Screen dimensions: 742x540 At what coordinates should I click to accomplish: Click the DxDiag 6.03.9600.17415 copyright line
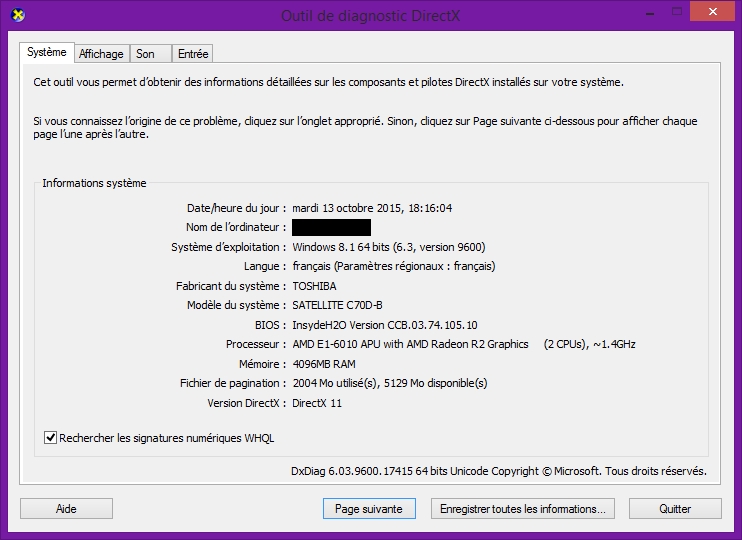tap(499, 471)
